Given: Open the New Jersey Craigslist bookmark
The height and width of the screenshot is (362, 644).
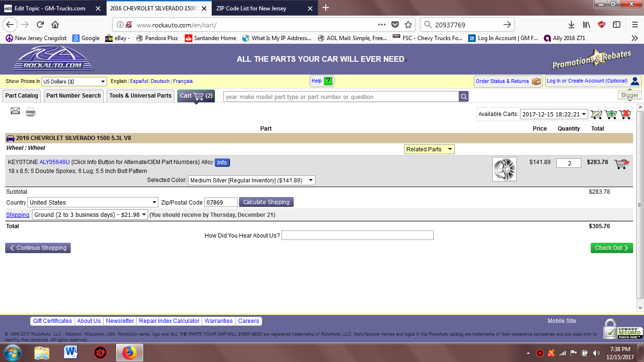Looking at the screenshot, I should pyautogui.click(x=36, y=38).
